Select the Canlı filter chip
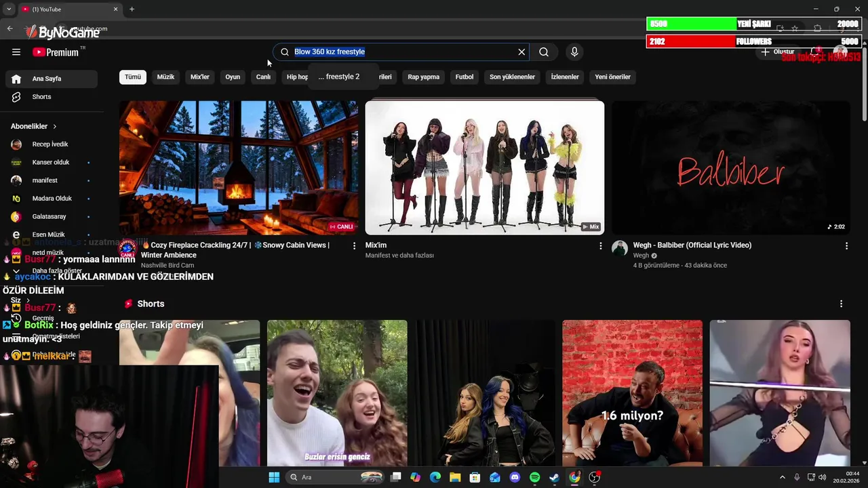868x488 pixels. pyautogui.click(x=263, y=77)
